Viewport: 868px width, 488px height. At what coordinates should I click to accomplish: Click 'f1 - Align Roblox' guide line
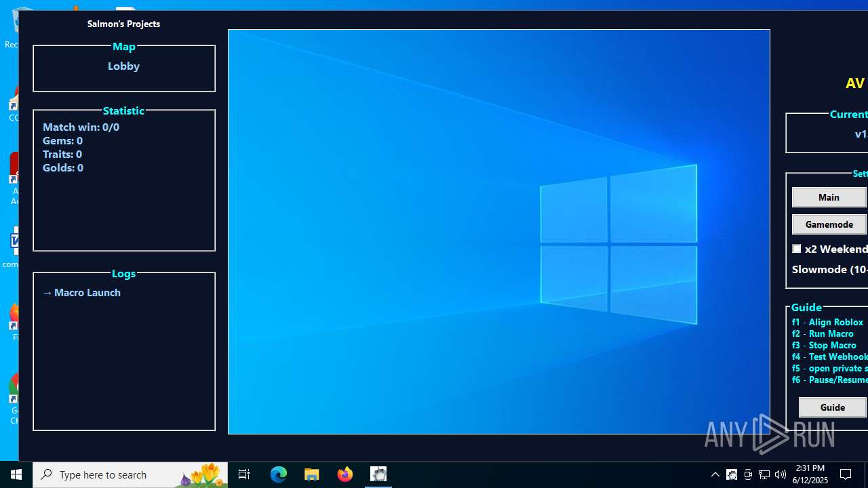coord(827,322)
